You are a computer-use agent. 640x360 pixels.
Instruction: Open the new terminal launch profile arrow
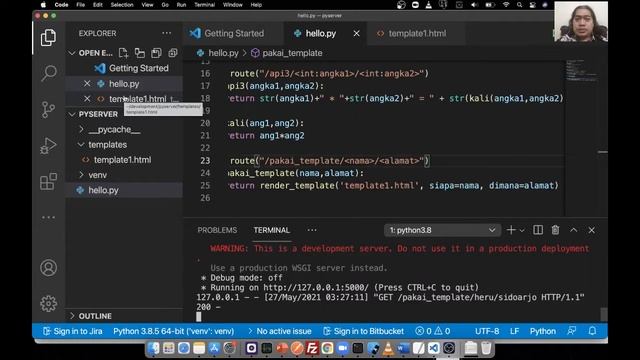point(522,231)
